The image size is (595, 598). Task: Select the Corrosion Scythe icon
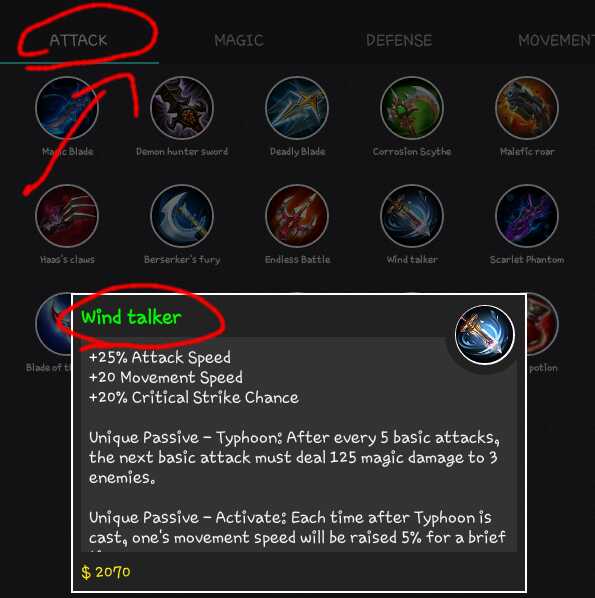412,108
